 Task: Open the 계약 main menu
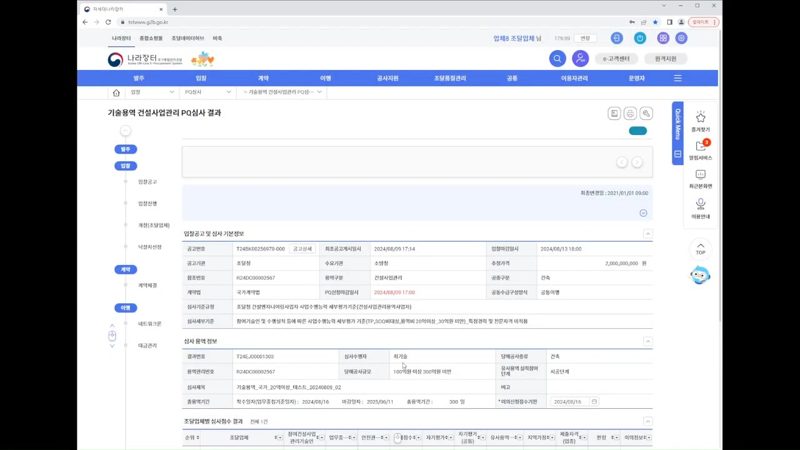[x=263, y=79]
